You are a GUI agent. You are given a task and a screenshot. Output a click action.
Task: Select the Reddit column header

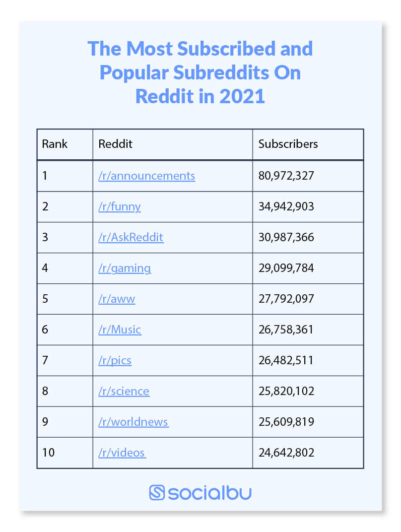click(116, 144)
